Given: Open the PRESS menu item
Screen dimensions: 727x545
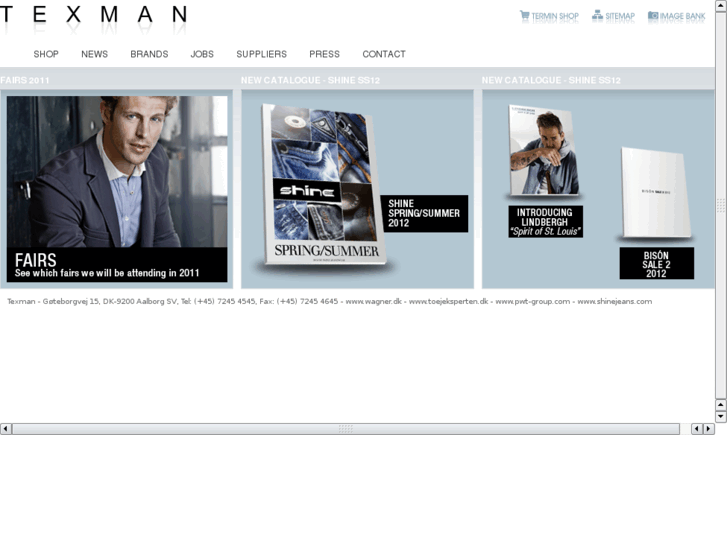Looking at the screenshot, I should tap(325, 54).
